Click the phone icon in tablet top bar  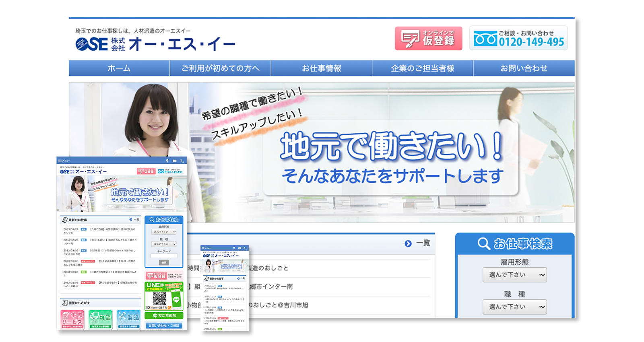click(182, 161)
